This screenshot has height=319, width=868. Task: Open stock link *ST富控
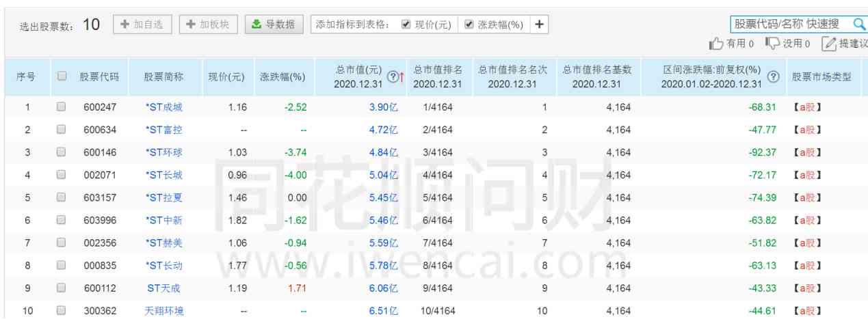[163, 129]
